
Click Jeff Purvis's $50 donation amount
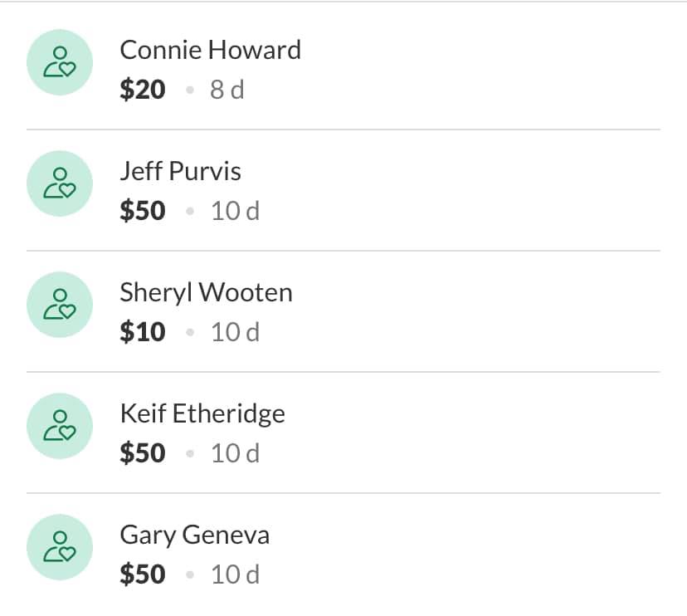click(143, 211)
